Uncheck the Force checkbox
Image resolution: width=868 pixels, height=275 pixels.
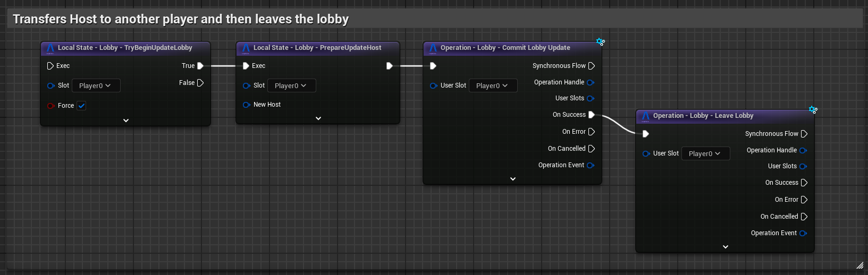(81, 106)
